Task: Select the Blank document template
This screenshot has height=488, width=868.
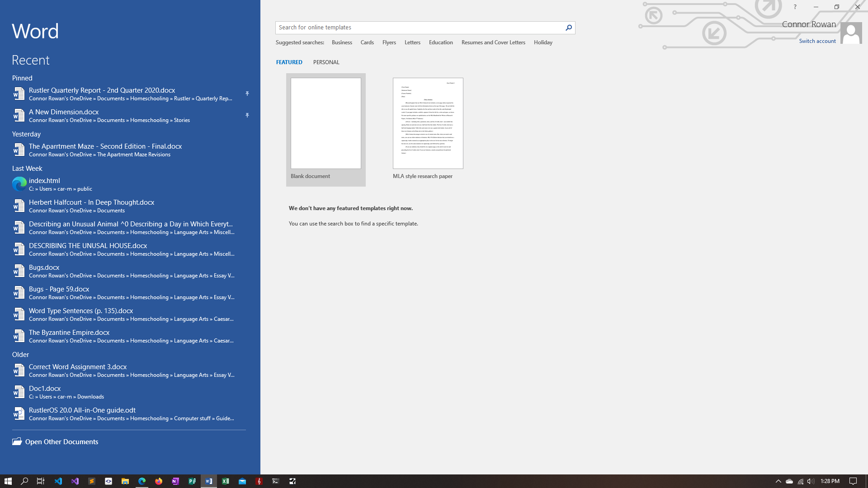Action: tap(326, 130)
